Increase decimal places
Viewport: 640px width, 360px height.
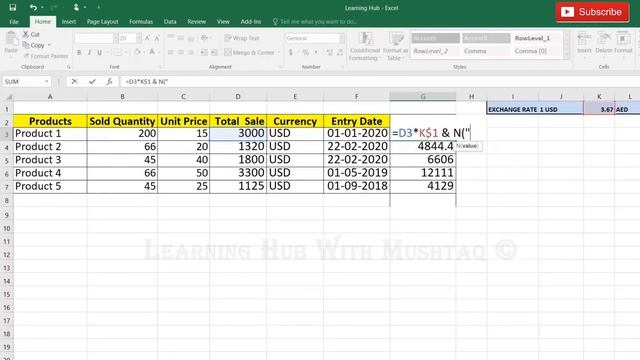pos(329,52)
